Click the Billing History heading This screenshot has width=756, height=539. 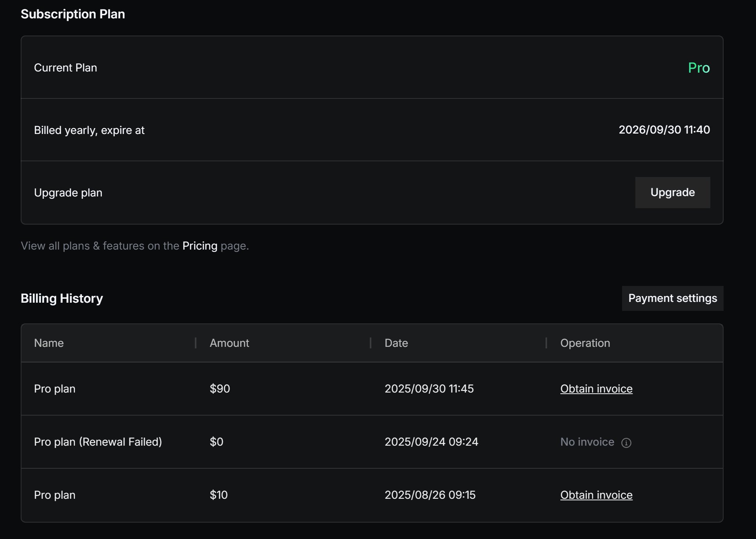pos(62,298)
